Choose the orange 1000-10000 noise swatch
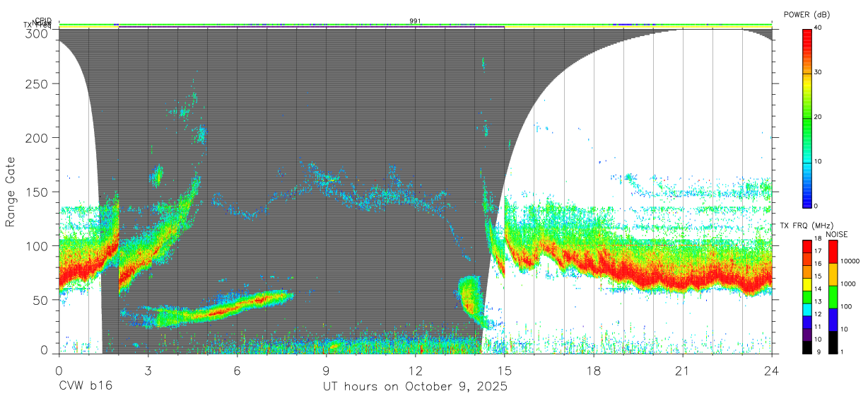Screen dimensions: 868x401 (x=833, y=274)
